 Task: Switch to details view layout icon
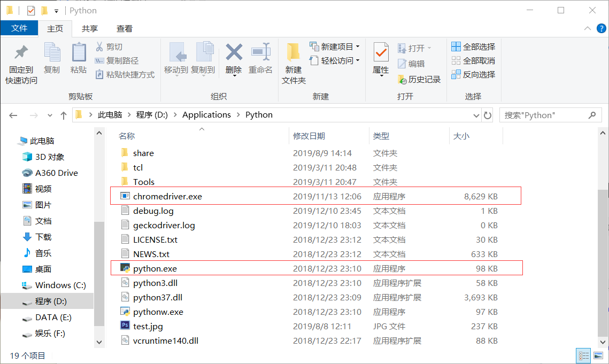[x=583, y=355]
